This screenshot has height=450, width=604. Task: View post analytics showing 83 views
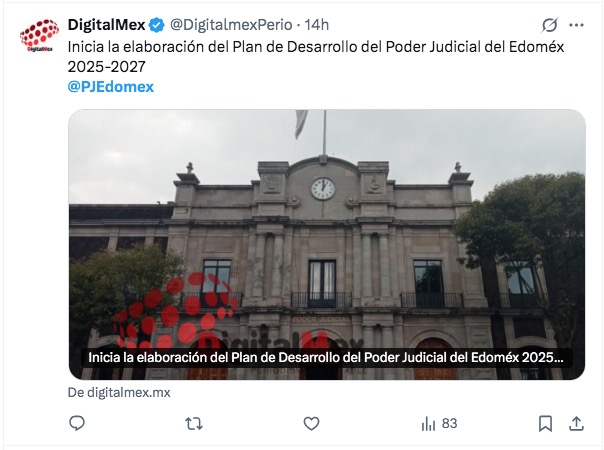pyautogui.click(x=439, y=423)
